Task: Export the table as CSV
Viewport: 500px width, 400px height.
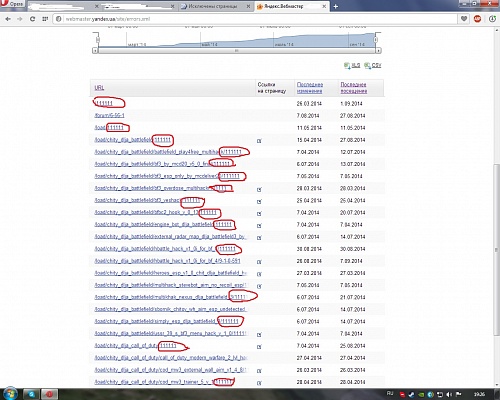Action: coord(373,65)
